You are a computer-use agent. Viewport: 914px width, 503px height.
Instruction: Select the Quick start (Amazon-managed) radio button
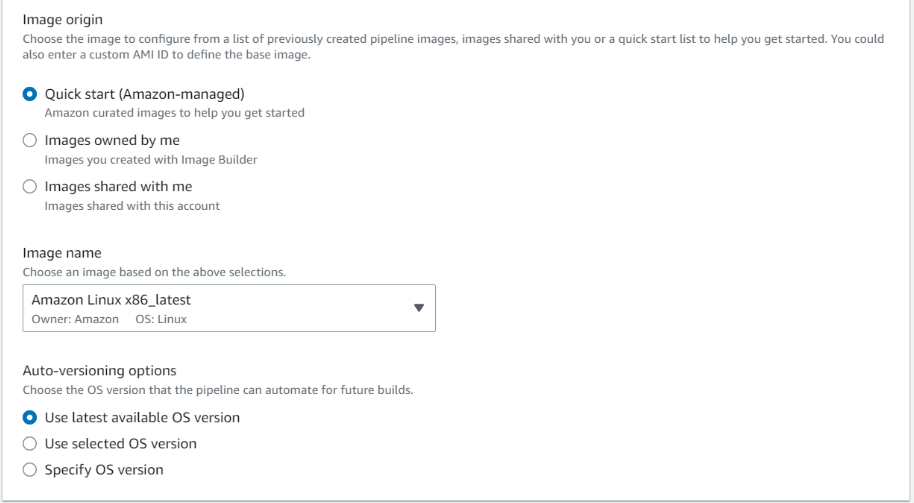30,94
